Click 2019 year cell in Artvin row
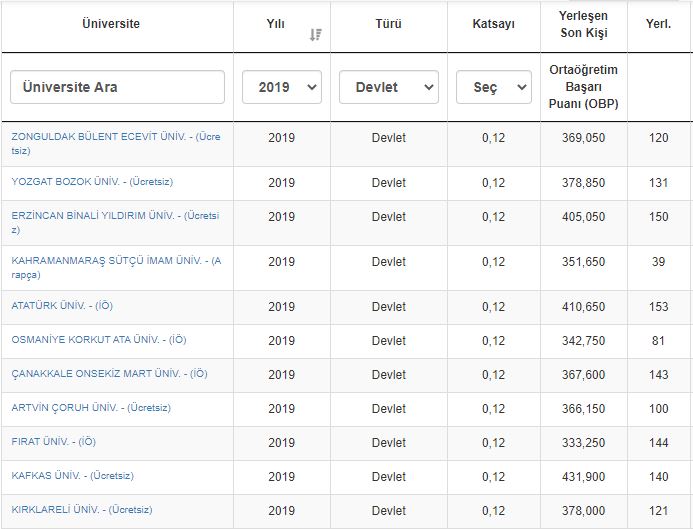693x529 pixels. [x=282, y=408]
